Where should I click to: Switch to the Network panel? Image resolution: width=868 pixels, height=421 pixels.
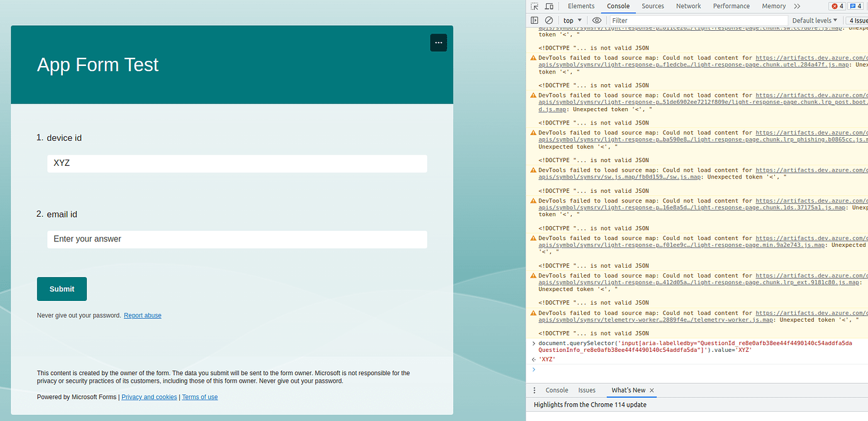tap(688, 6)
